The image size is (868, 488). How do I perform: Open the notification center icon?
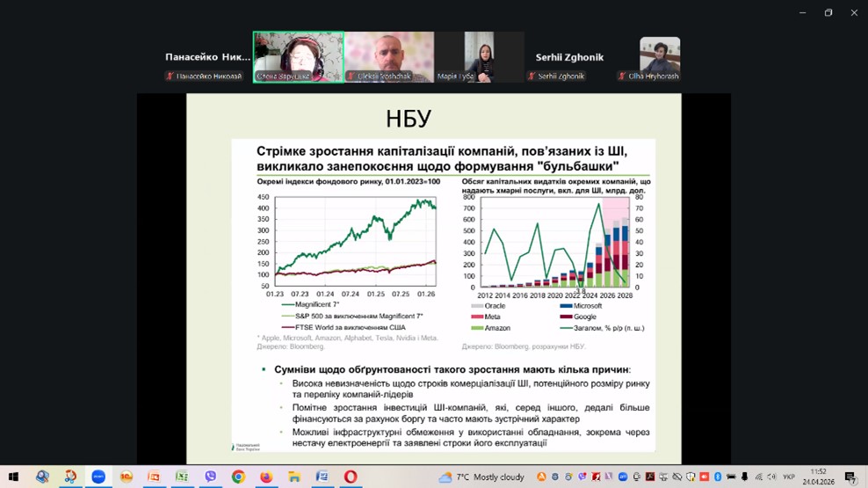tap(850, 477)
